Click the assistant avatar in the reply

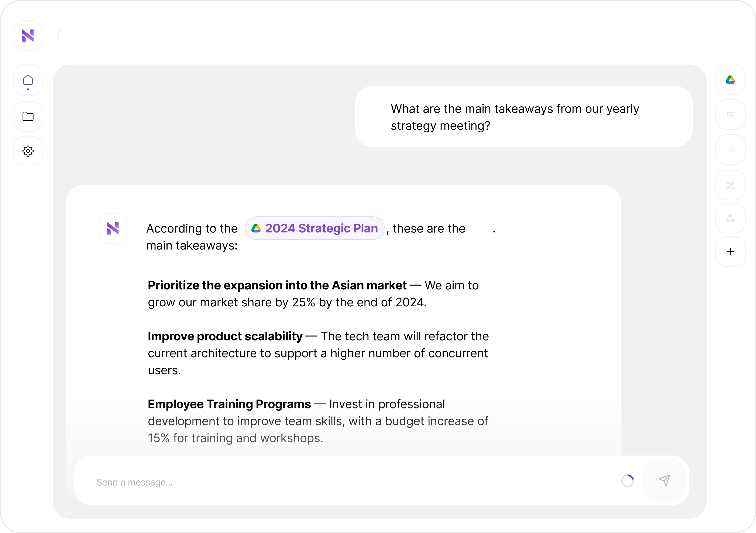pos(113,228)
